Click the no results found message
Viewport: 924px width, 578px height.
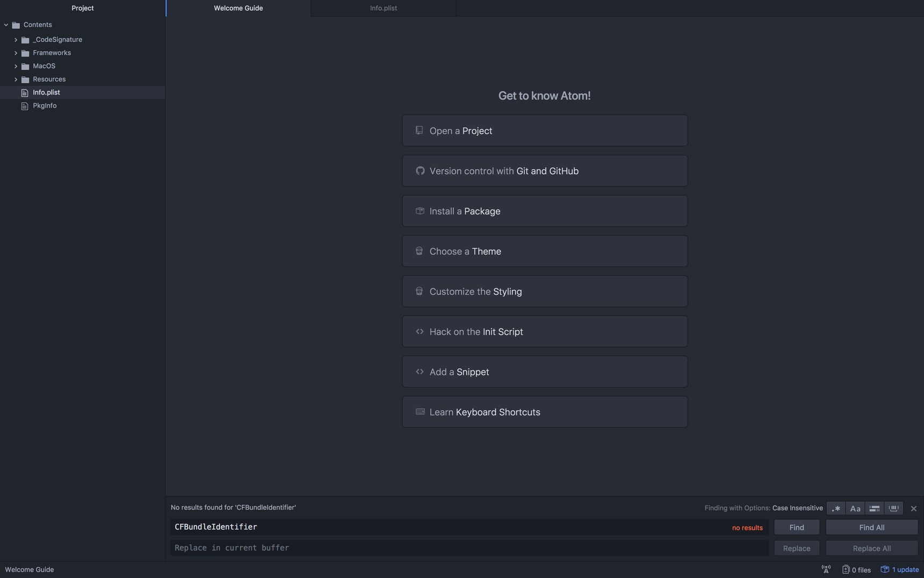coord(233,508)
